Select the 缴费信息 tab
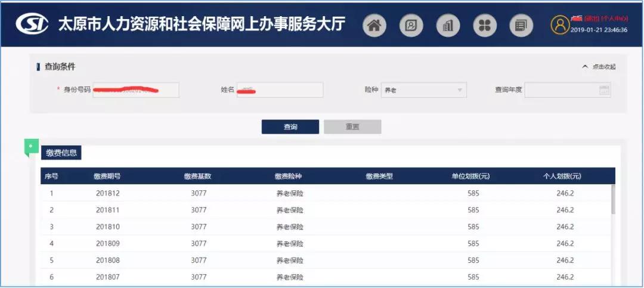This screenshot has width=644, height=288. [61, 153]
